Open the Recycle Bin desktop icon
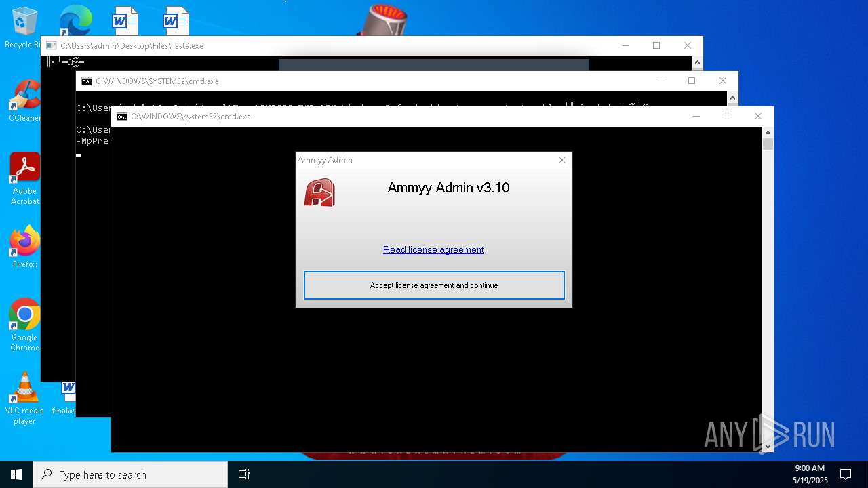Viewport: 868px width, 488px height. point(24,27)
